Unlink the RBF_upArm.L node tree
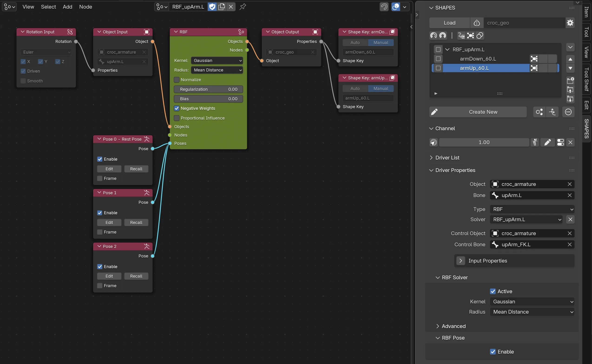 point(231,7)
